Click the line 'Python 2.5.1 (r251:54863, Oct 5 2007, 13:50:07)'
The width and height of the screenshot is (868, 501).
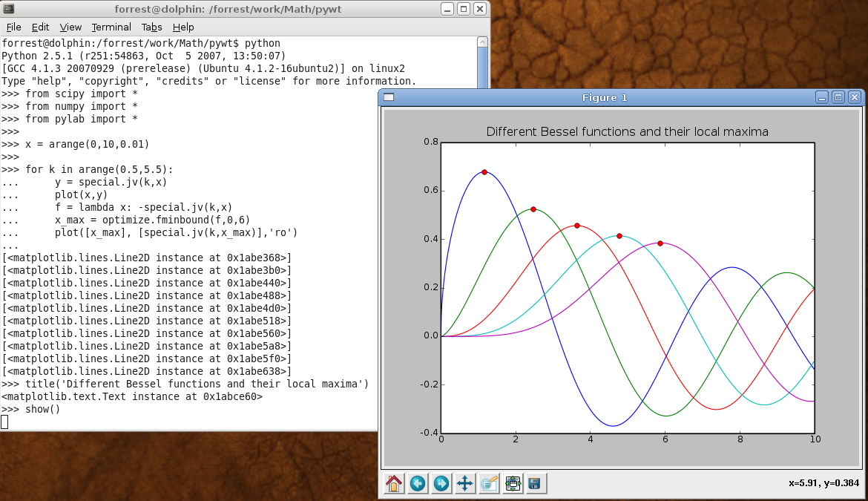tap(144, 56)
